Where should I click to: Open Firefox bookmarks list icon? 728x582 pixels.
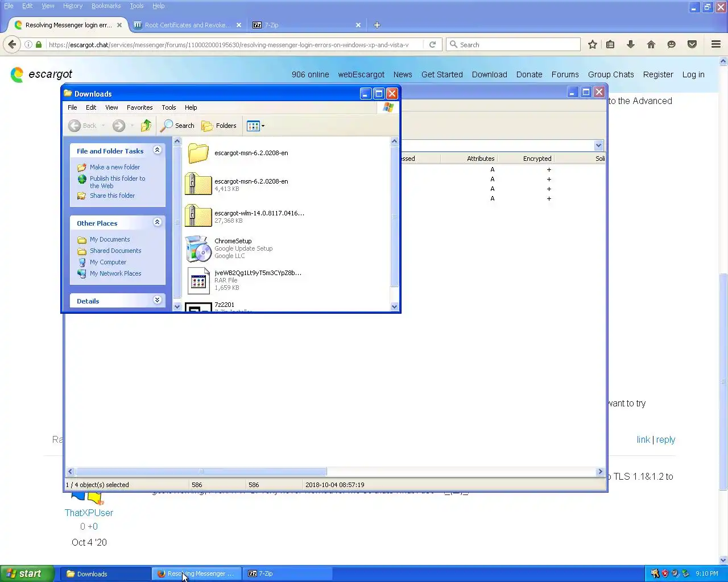[x=610, y=44]
